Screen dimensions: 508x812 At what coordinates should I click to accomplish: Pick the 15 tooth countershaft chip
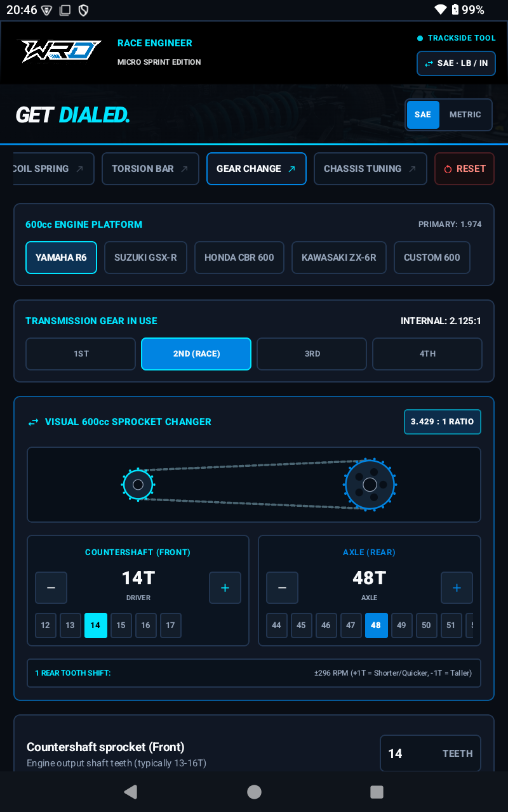[121, 625]
